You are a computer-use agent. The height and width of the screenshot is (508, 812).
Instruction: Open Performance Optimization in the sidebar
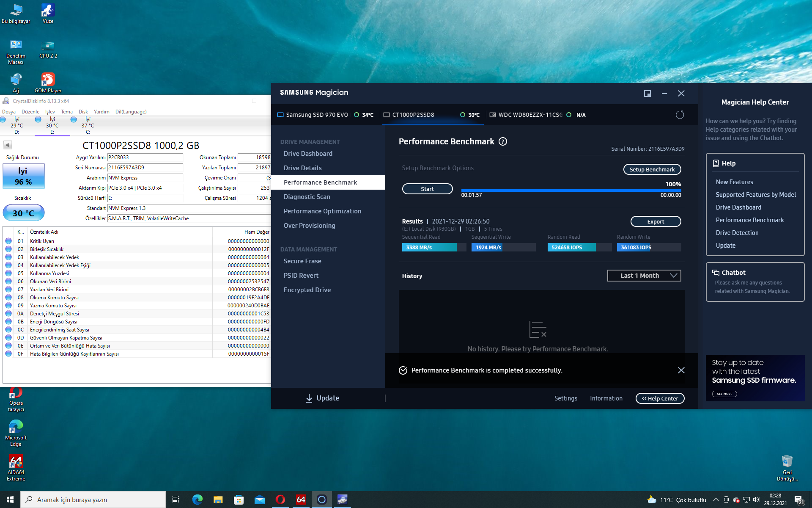point(322,211)
